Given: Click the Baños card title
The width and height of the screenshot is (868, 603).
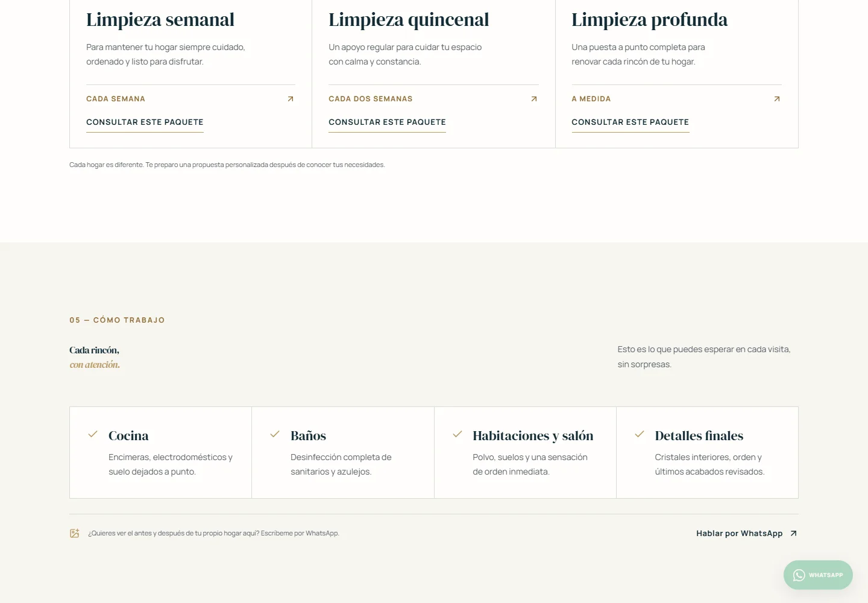Looking at the screenshot, I should pyautogui.click(x=308, y=435).
